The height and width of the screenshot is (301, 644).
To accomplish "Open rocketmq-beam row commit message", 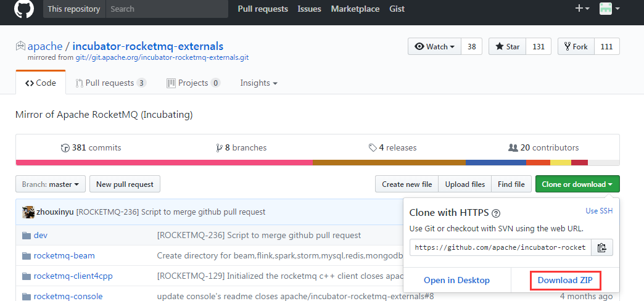I will [x=280, y=255].
